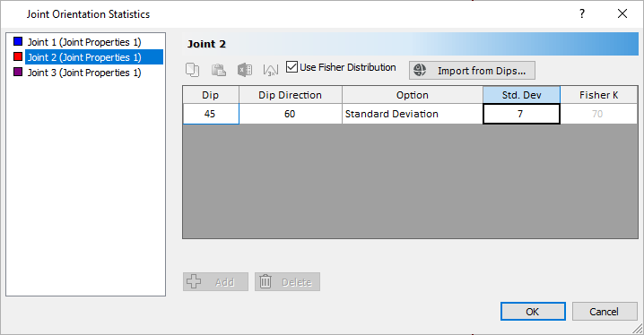Open the Standard Deviation option cell

point(413,114)
